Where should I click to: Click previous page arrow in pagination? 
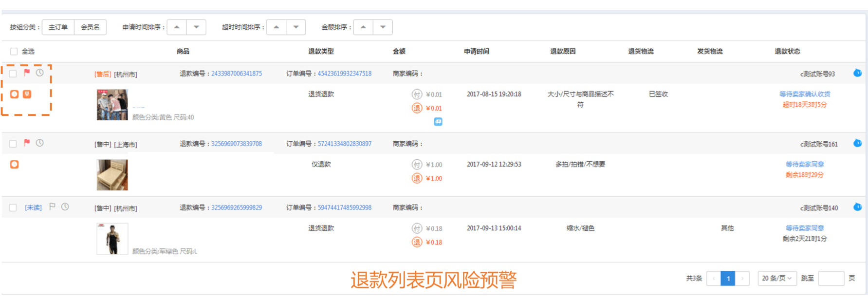pos(714,278)
